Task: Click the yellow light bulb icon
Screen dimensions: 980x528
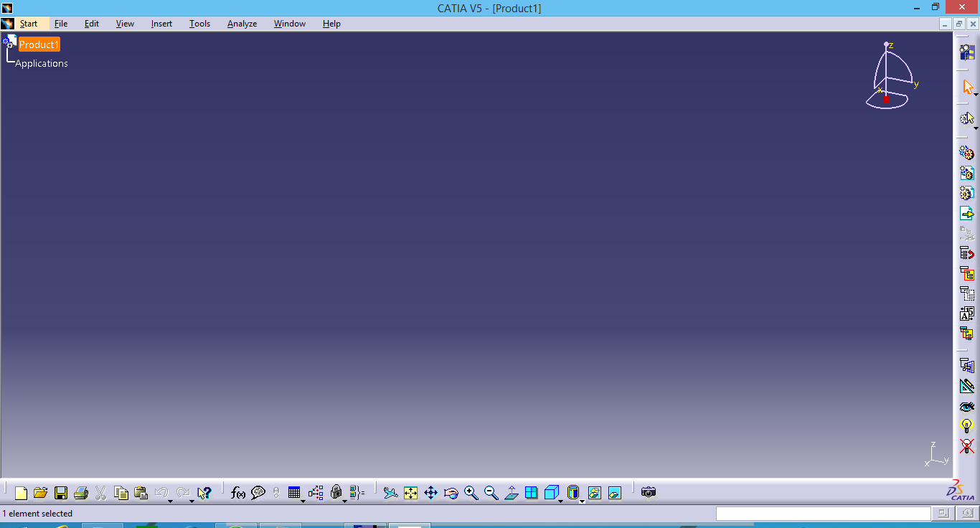Action: pos(967,426)
